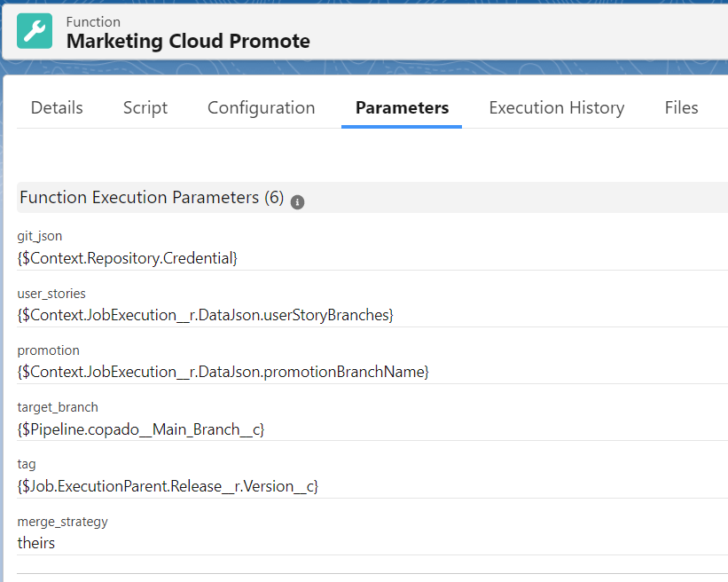Image resolution: width=728 pixels, height=582 pixels.
Task: View the Execution History tab
Action: 556,107
